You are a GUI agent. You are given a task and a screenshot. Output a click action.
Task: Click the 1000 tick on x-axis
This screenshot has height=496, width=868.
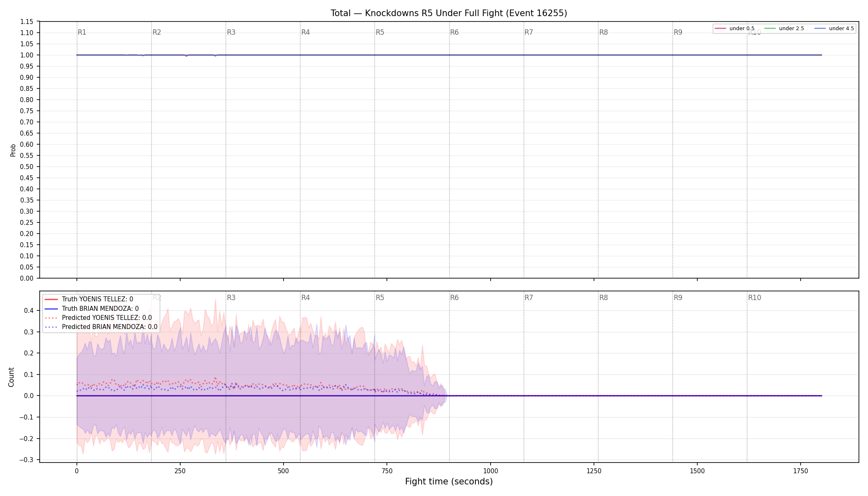[491, 471]
